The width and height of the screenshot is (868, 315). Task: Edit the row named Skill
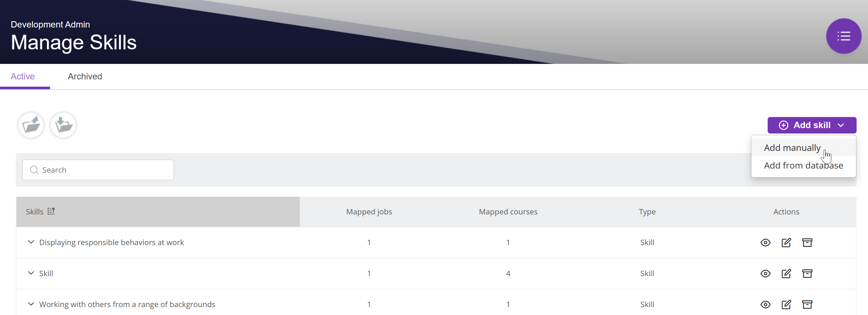[786, 274]
